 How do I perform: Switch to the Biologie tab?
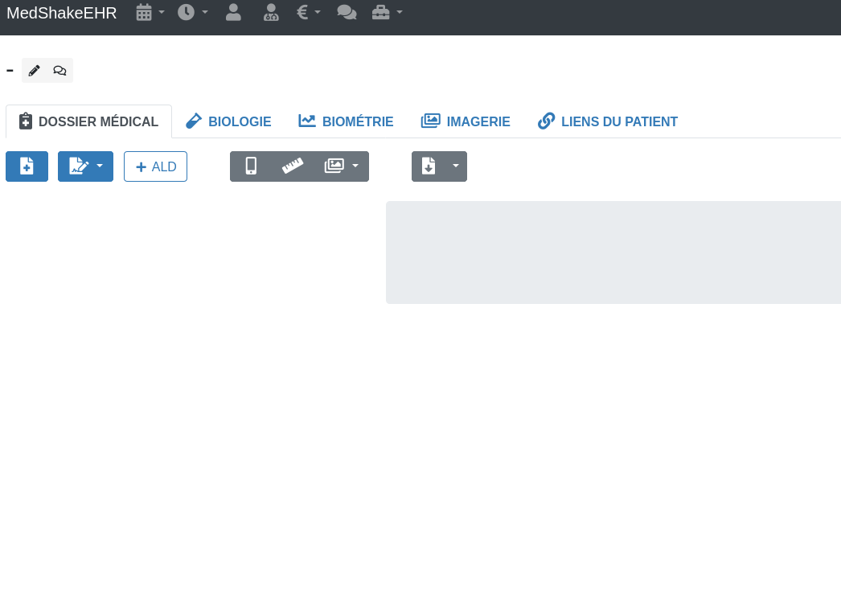(228, 121)
